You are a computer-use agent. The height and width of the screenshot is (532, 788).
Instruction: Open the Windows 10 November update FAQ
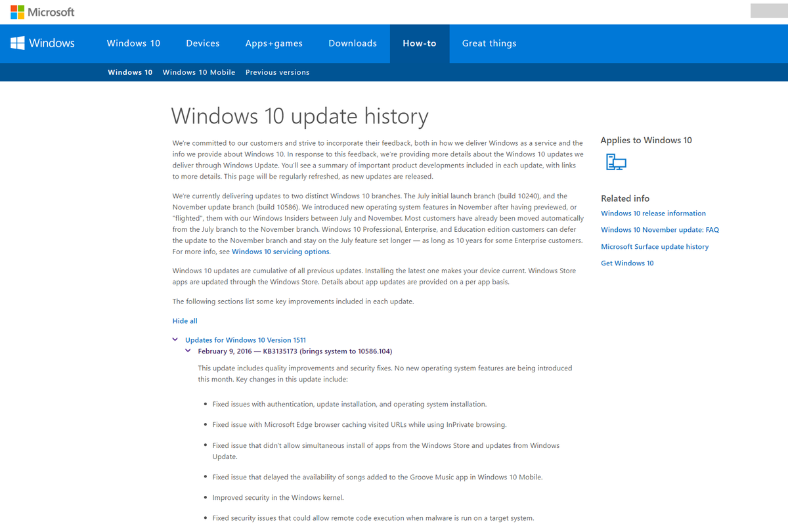659,229
